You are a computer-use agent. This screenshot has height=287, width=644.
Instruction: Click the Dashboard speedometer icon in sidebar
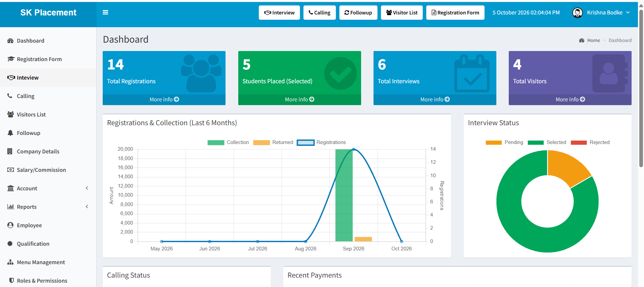[10, 41]
